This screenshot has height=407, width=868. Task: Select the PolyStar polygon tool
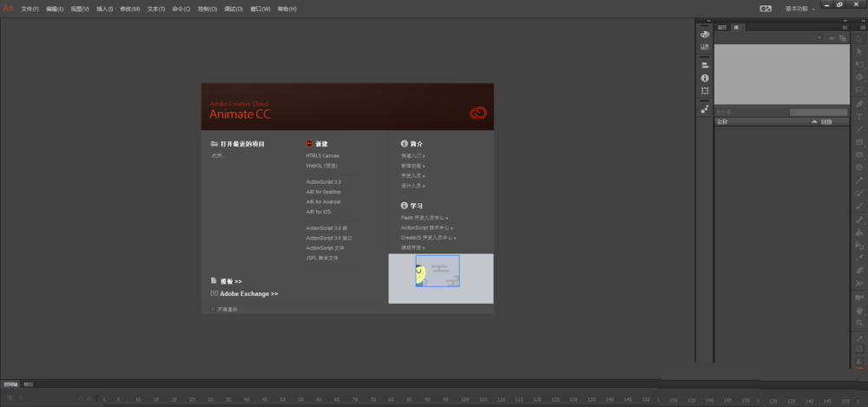point(859,167)
